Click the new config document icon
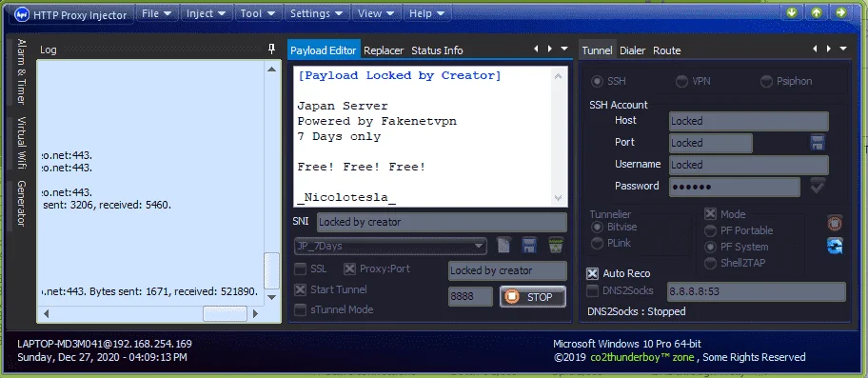 click(503, 245)
